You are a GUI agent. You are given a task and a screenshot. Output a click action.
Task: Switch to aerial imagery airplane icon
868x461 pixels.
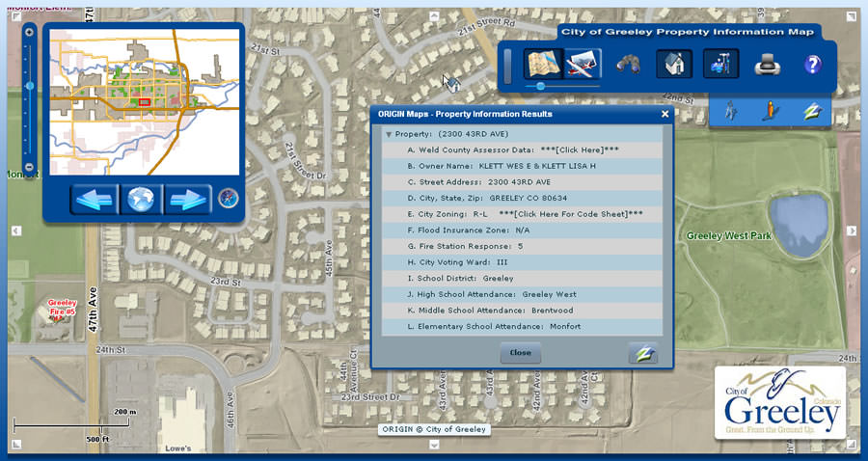583,64
